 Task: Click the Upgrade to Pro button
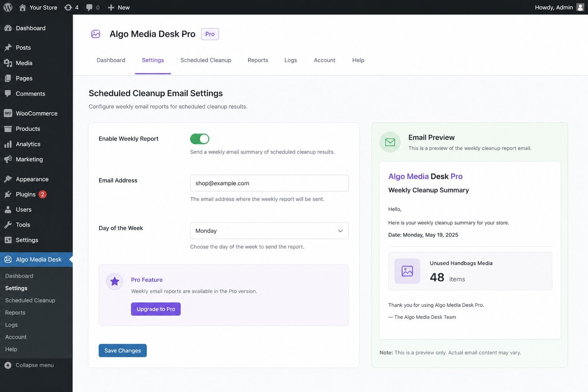(x=156, y=309)
